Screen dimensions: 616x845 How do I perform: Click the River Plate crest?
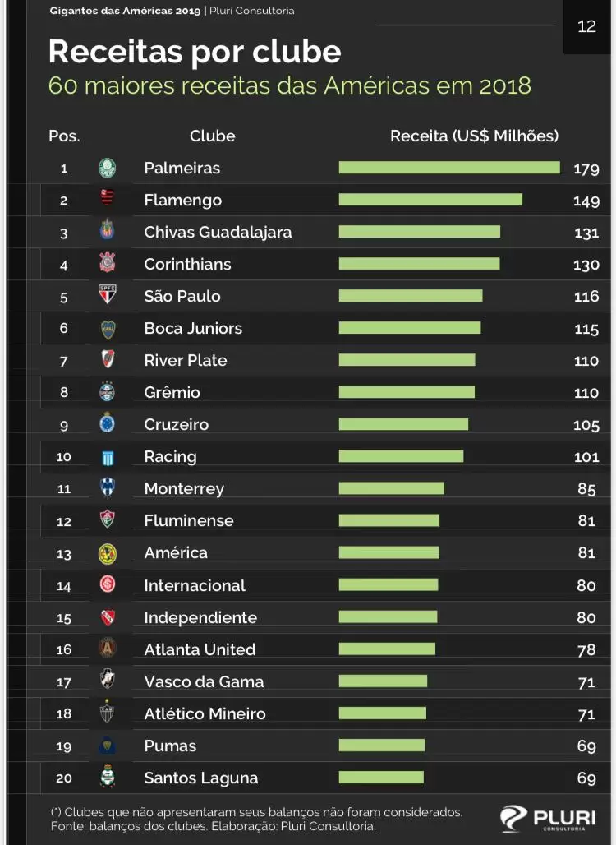(108, 360)
